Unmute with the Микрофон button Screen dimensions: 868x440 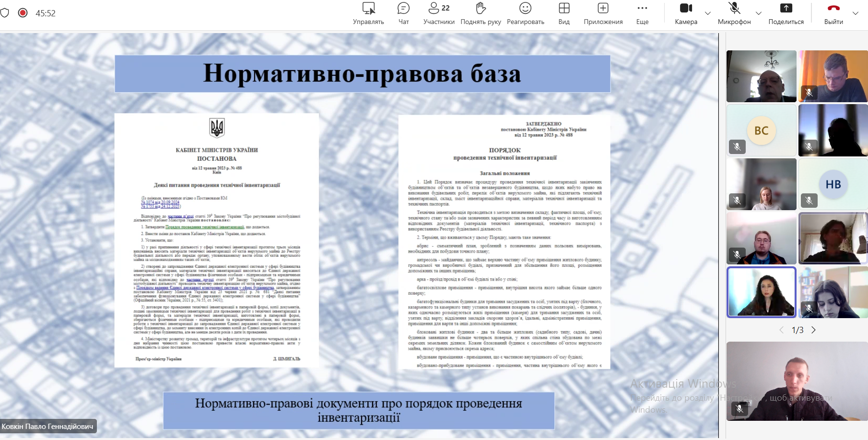tap(734, 13)
